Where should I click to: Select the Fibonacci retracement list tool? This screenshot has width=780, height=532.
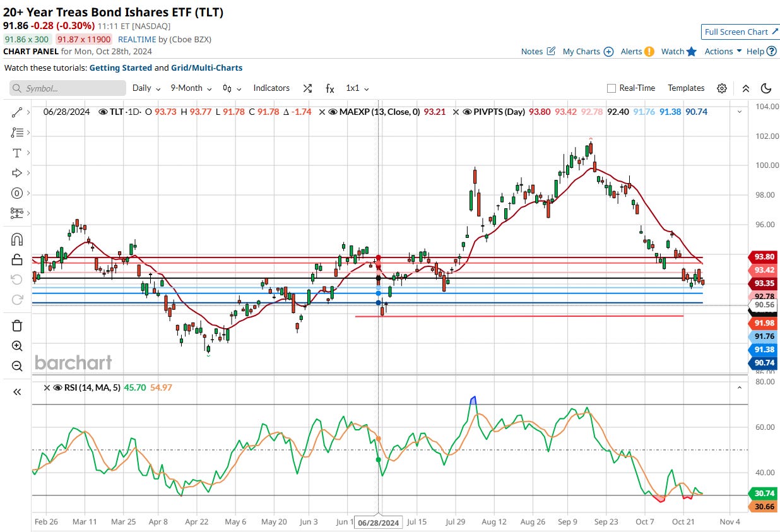click(x=17, y=133)
